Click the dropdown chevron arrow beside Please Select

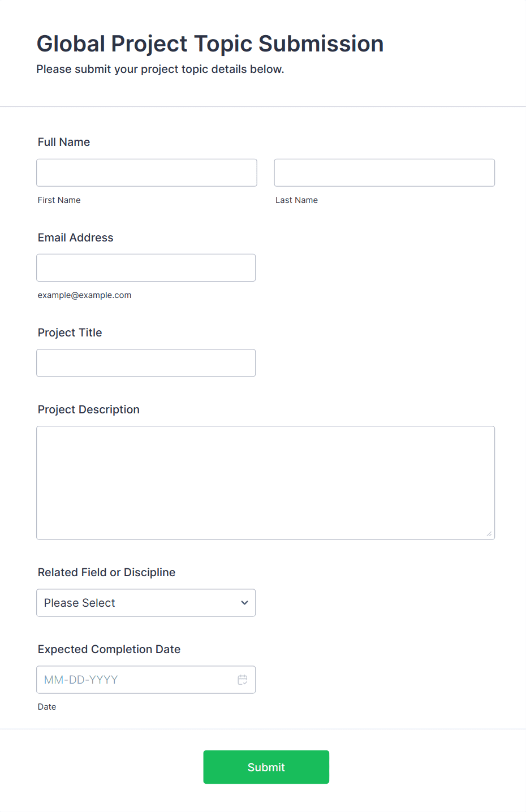click(x=244, y=603)
